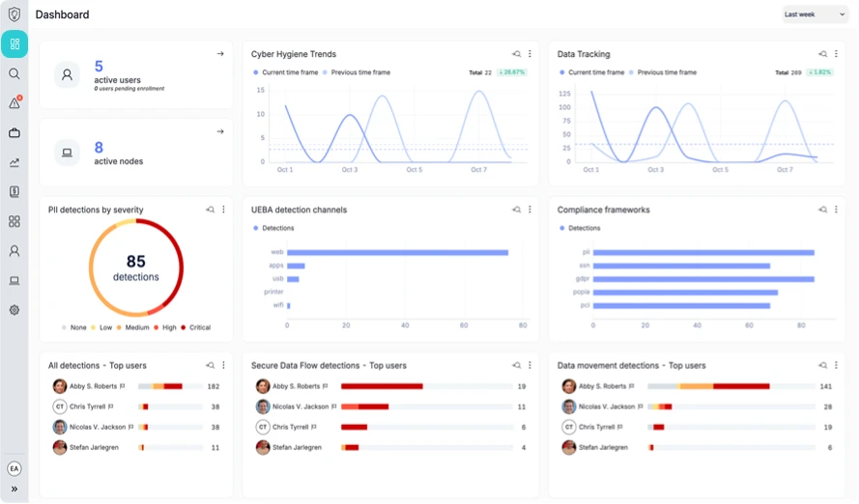Click the user profile icon in sidebar
The width and height of the screenshot is (859, 504).
tap(14, 251)
